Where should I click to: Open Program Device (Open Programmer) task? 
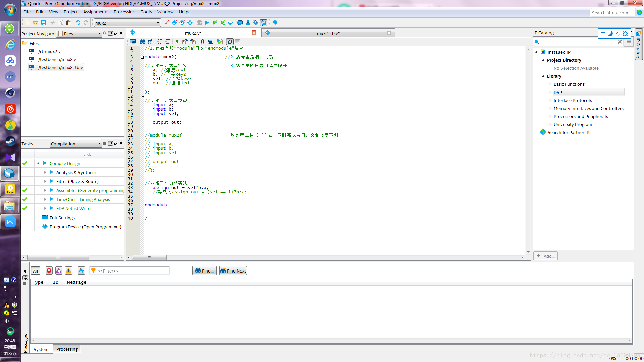[85, 227]
